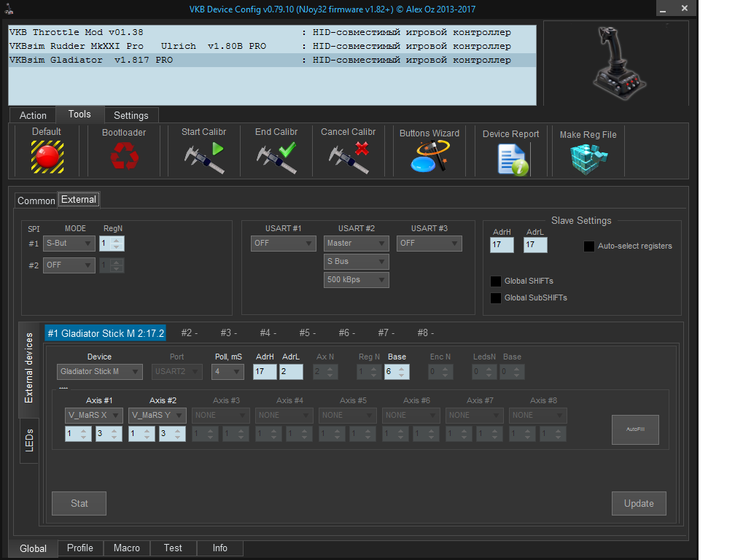Select the Global bottom tab
This screenshot has height=560, width=735.
[34, 548]
